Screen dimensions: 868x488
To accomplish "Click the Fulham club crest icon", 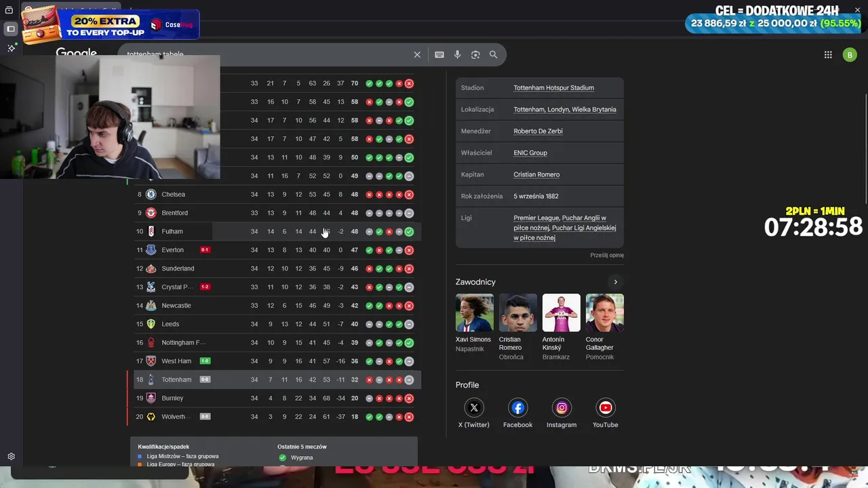I will click(151, 231).
